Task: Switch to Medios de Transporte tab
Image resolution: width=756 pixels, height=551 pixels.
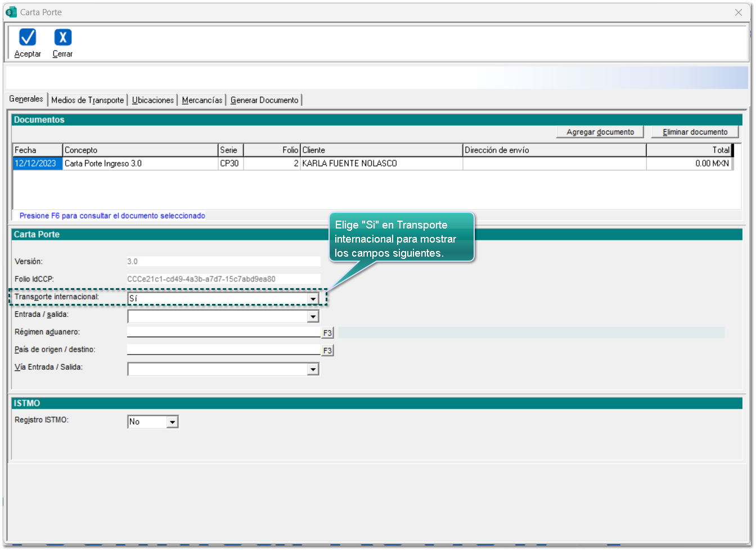Action: [x=87, y=100]
